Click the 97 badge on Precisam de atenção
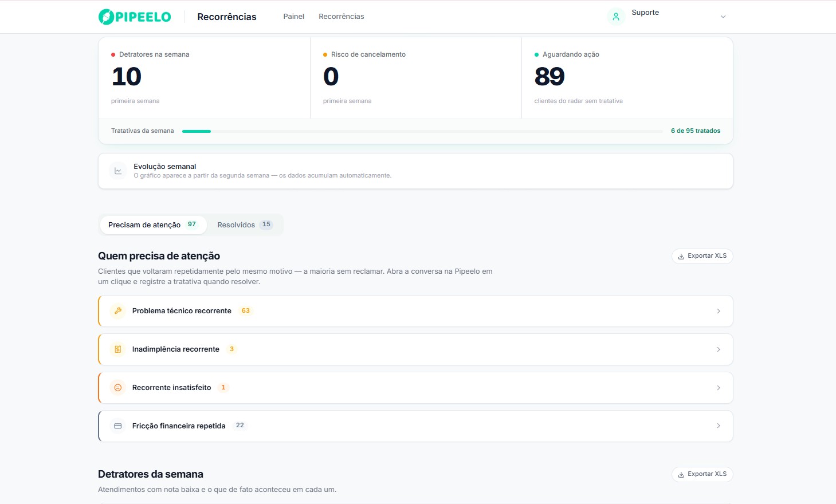This screenshot has width=836, height=504. (x=192, y=225)
